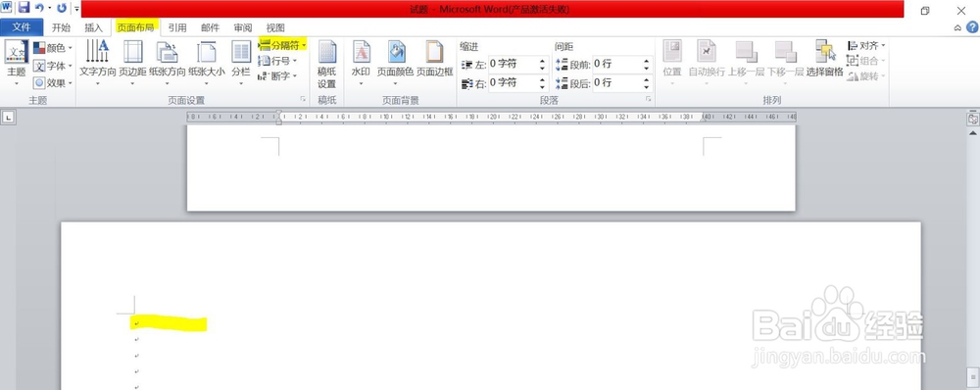Switch to the 引用 tab

pos(176,27)
